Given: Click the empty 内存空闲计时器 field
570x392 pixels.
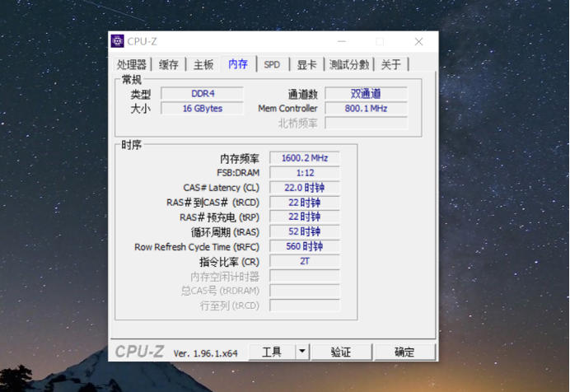Looking at the screenshot, I should click(x=305, y=276).
